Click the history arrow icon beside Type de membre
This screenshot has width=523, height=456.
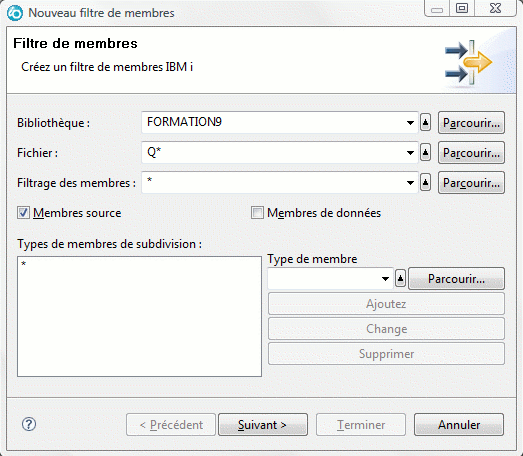(400, 278)
